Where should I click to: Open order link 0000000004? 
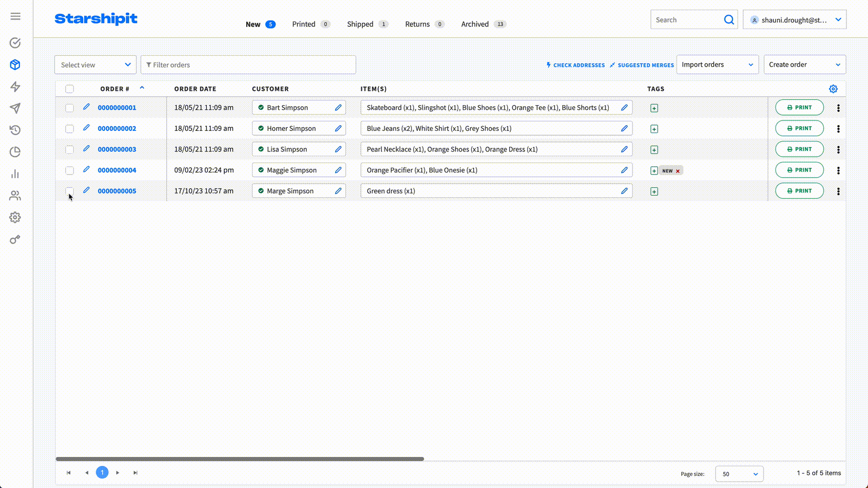point(117,170)
